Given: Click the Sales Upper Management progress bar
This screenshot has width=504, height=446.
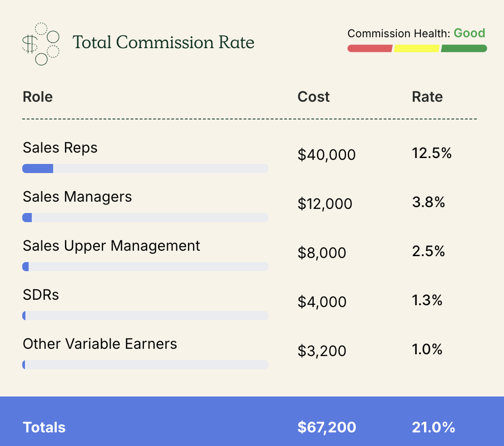Looking at the screenshot, I should pos(145,267).
